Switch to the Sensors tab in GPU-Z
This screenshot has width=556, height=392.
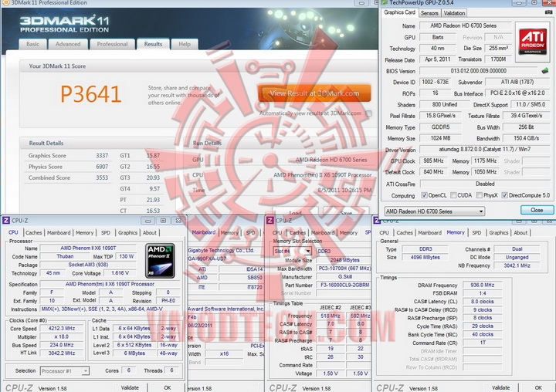pyautogui.click(x=429, y=13)
